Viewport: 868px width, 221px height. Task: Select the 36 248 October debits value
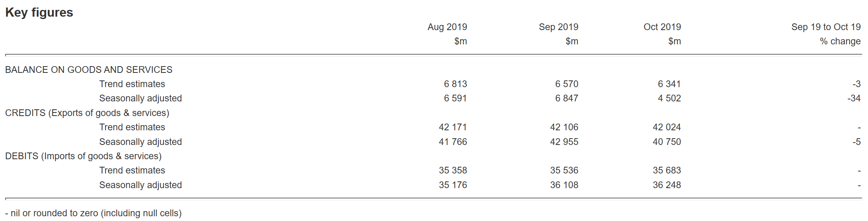coord(667,185)
